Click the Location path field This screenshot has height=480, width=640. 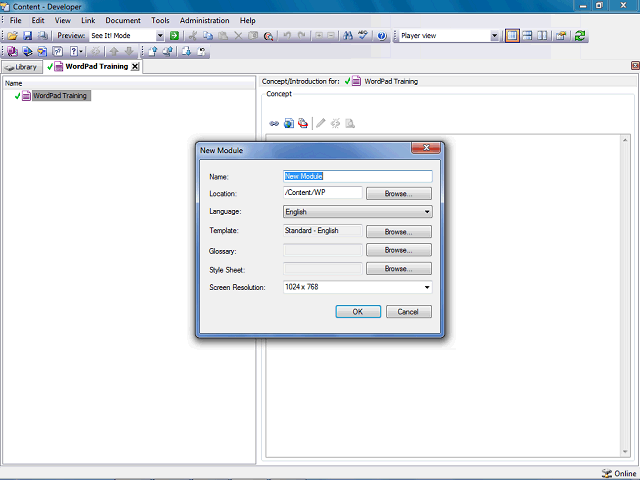[322, 193]
